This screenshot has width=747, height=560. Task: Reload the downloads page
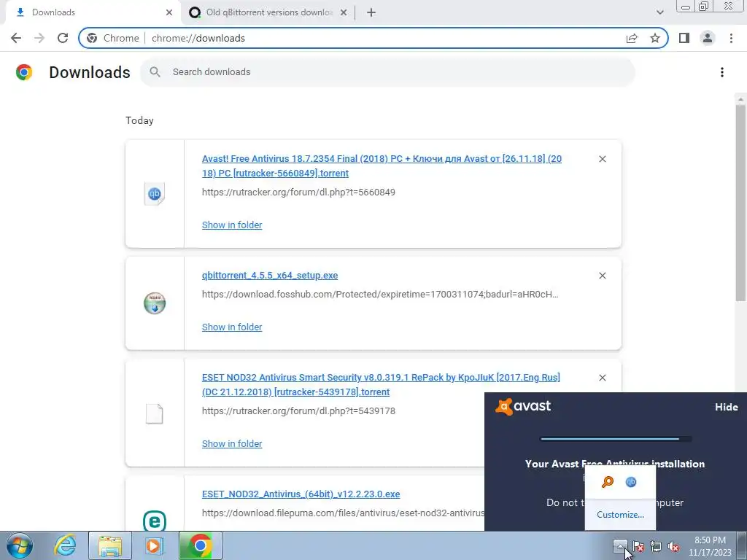(x=63, y=38)
